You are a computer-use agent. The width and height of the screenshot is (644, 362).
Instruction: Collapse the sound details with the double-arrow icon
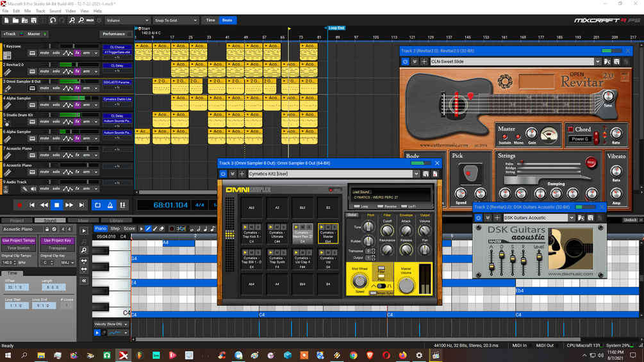[x=84, y=281]
